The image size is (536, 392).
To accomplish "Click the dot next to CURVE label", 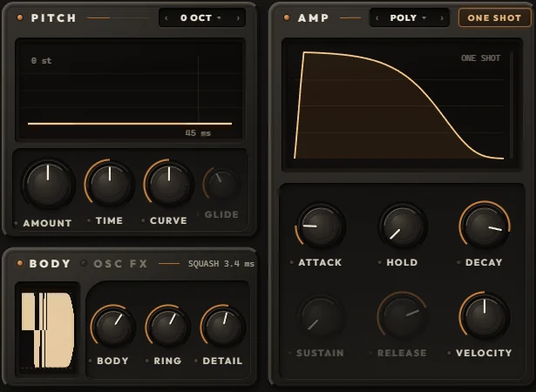I will (x=143, y=220).
